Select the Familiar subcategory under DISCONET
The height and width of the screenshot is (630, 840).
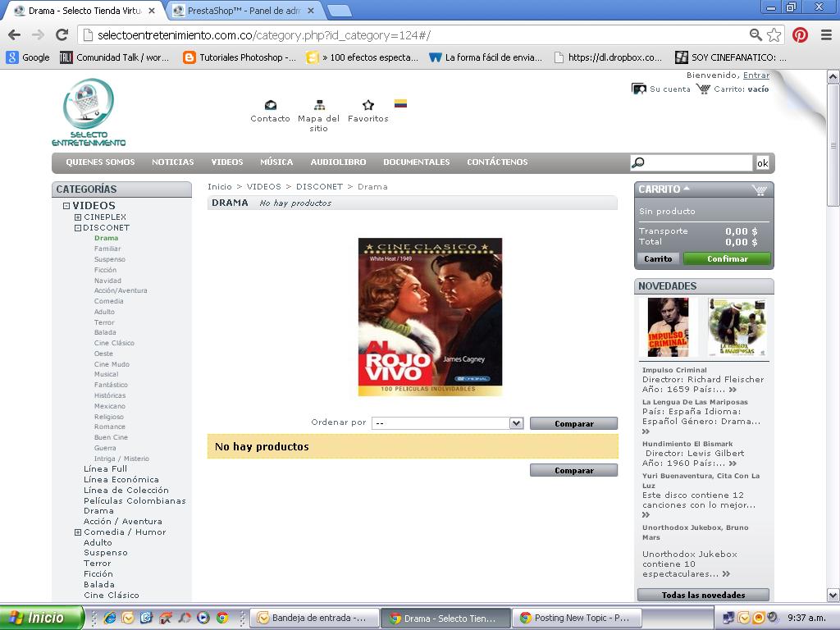(x=107, y=249)
